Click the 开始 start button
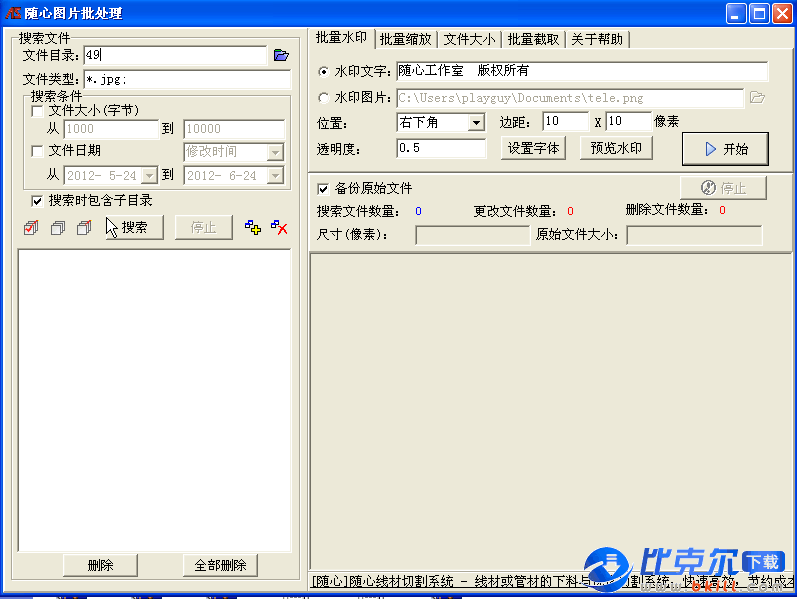This screenshot has height=599, width=797. click(x=725, y=149)
